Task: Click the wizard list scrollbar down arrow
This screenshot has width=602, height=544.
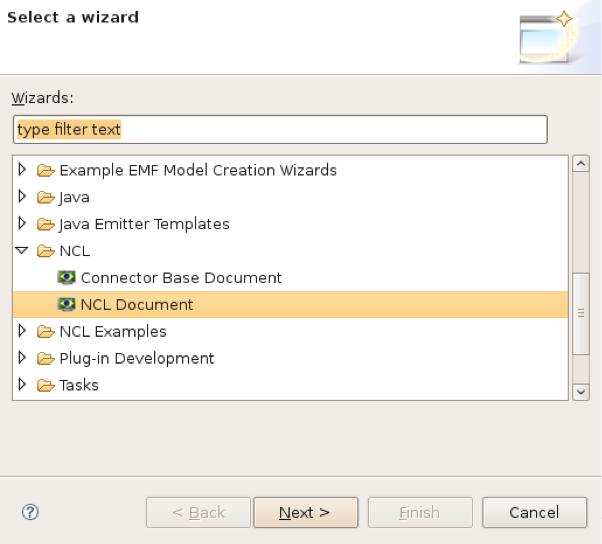Action: point(581,392)
